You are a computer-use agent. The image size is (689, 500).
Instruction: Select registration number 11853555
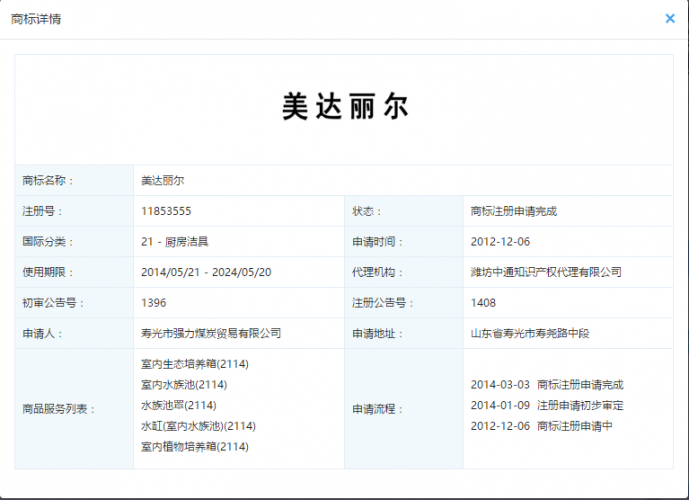(166, 211)
